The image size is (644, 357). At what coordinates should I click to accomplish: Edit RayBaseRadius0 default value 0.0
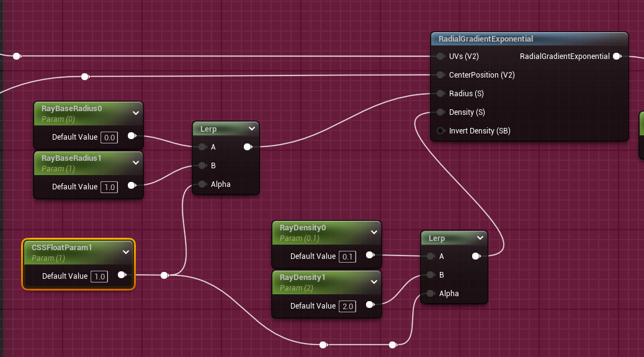[109, 137]
